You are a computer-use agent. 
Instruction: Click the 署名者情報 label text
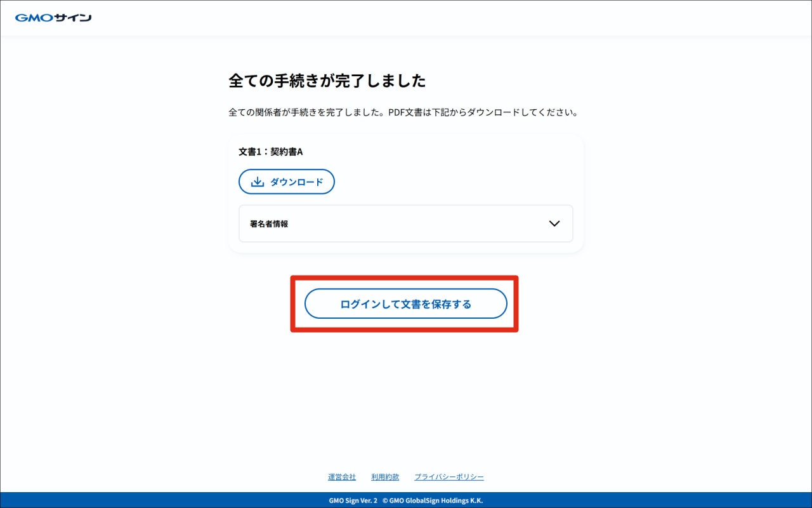269,224
